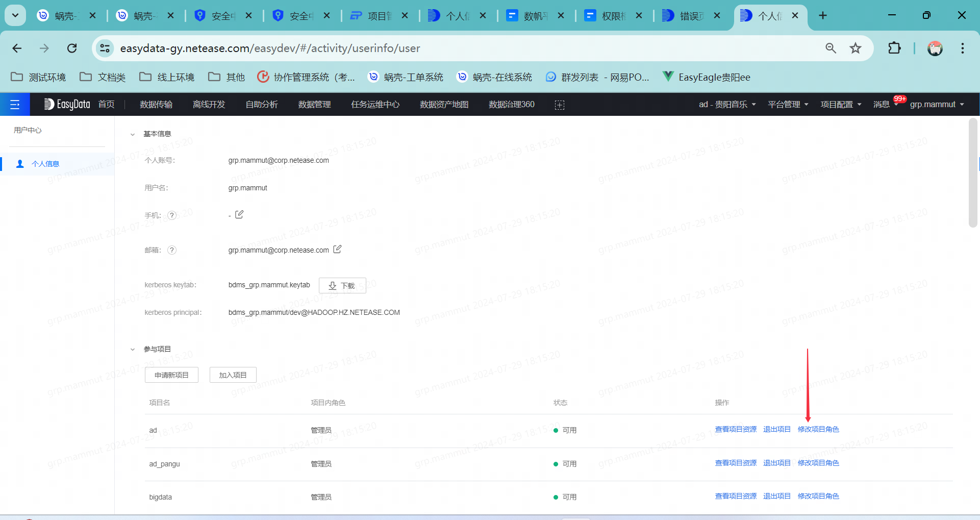The image size is (980, 520).
Task: Open the Chrome profile avatar
Action: point(935,48)
